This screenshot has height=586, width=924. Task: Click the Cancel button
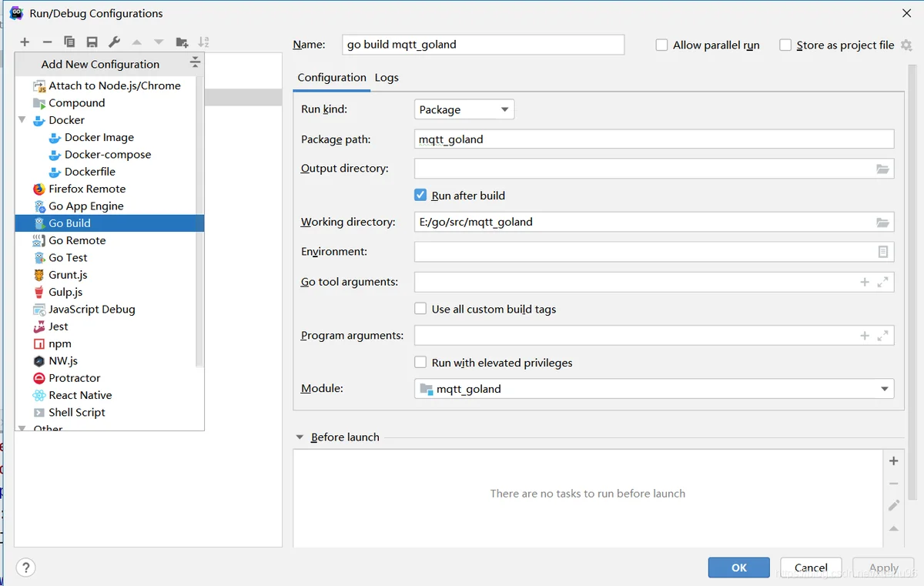pos(811,568)
